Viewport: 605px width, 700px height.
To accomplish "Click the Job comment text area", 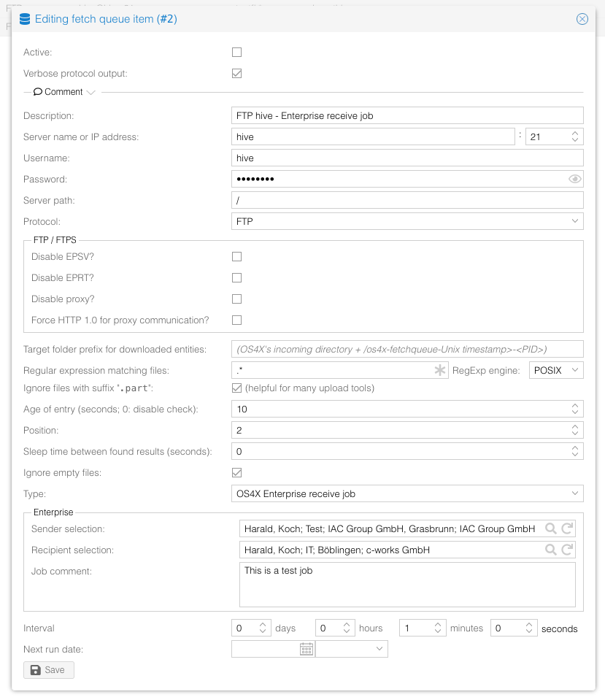I will coord(407,585).
